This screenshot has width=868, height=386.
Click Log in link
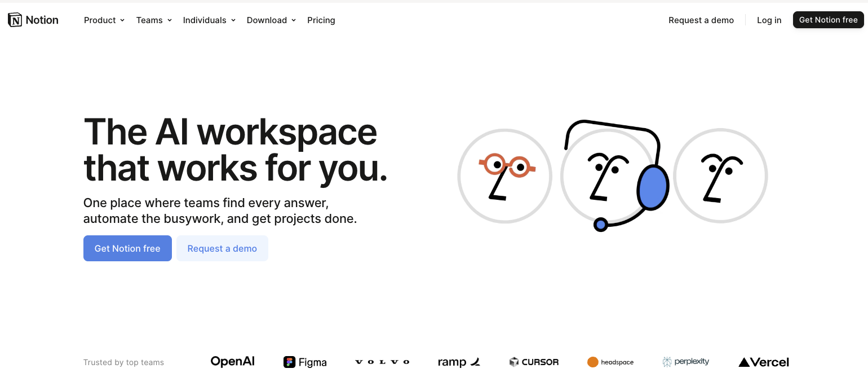769,20
